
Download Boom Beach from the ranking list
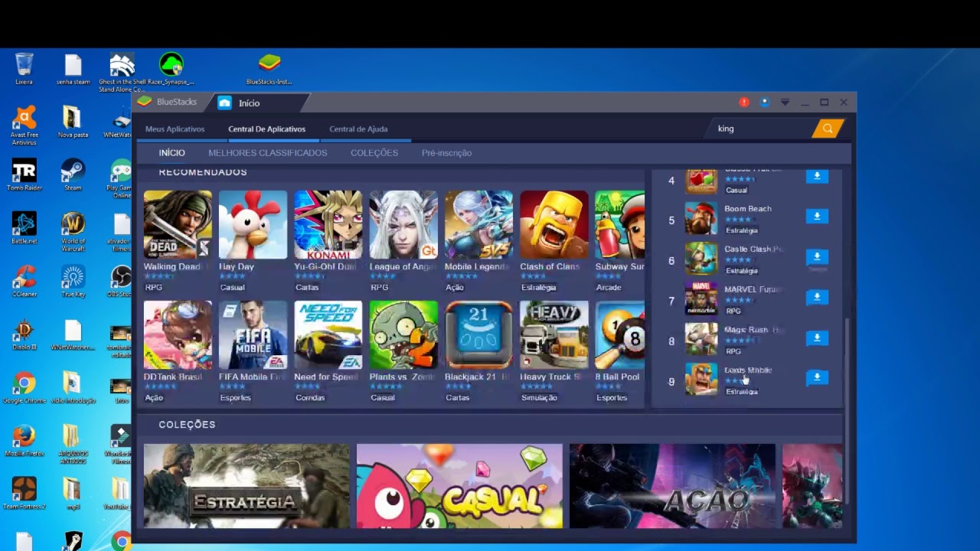817,217
